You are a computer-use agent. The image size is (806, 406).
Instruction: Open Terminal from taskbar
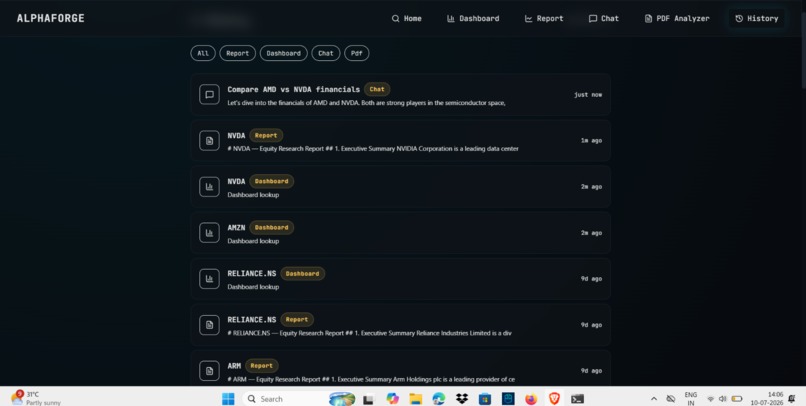577,399
